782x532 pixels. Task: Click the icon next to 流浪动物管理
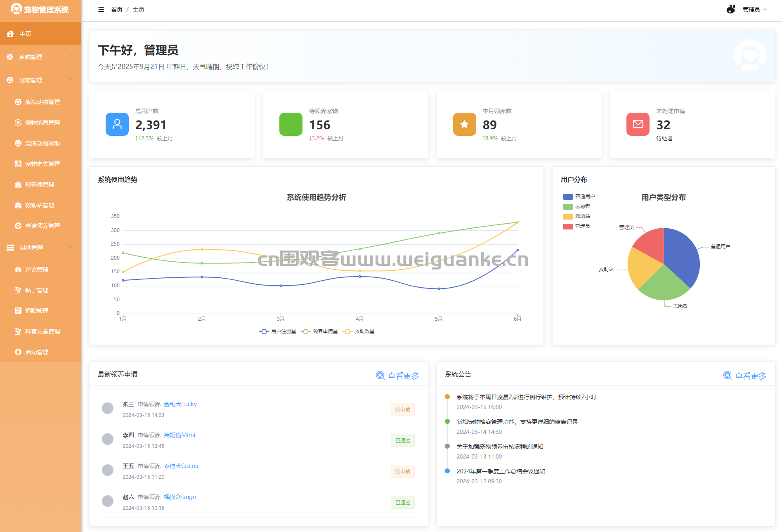(x=18, y=102)
